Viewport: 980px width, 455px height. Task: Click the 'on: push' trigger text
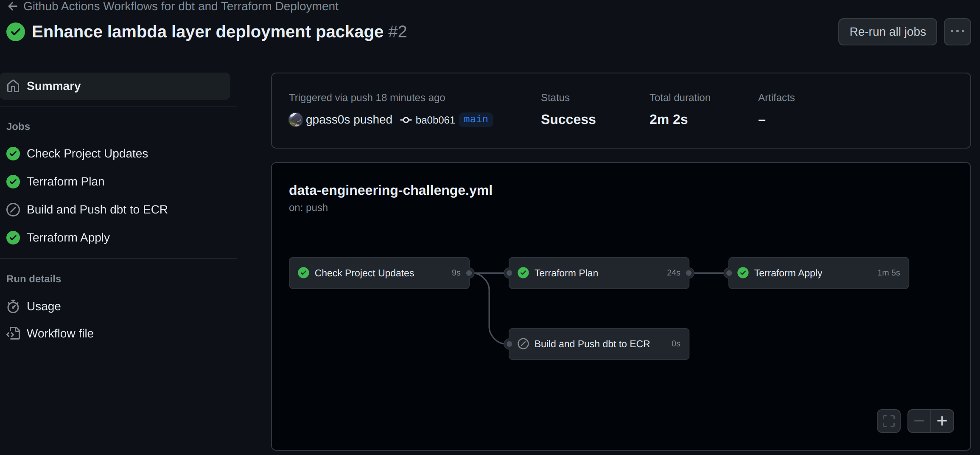(308, 208)
